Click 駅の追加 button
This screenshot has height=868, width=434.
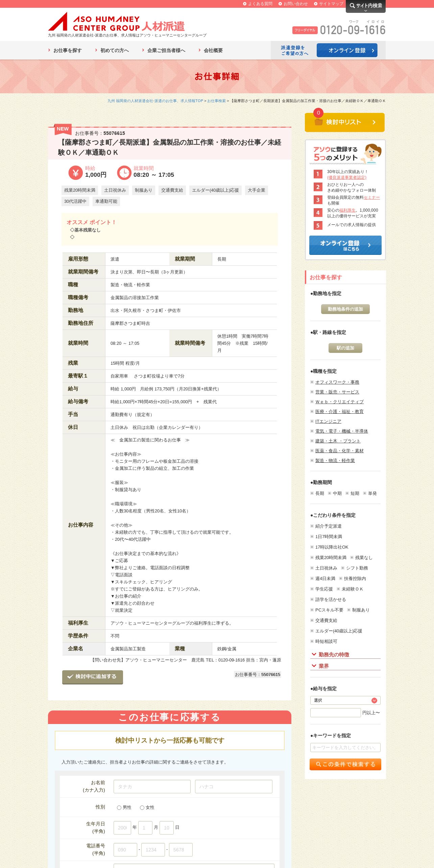pos(345,348)
